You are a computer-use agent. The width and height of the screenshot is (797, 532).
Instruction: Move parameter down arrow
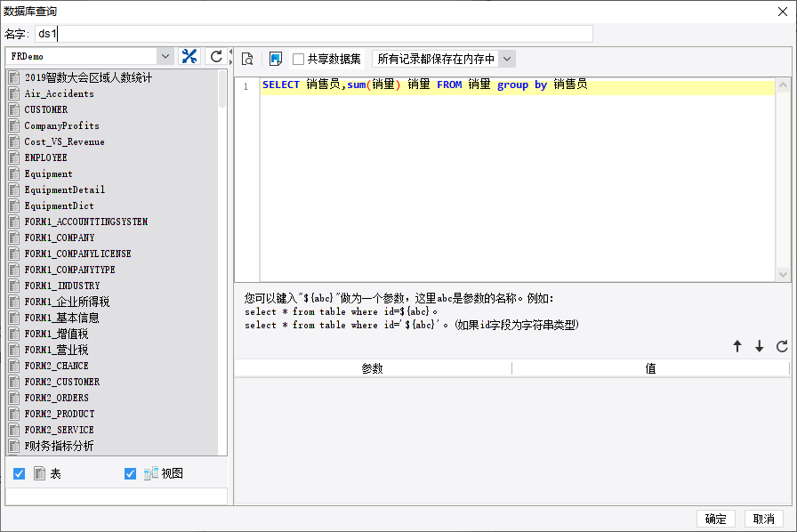(759, 346)
